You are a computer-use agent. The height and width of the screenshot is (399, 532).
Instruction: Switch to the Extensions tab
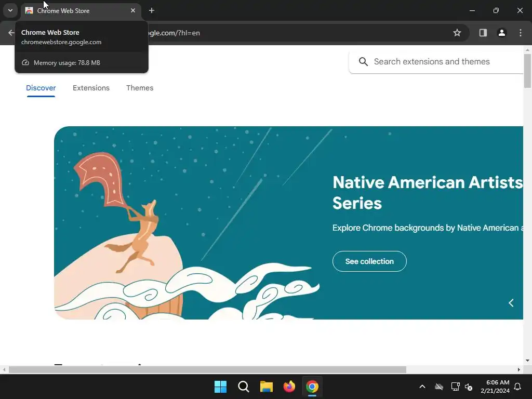tap(91, 88)
